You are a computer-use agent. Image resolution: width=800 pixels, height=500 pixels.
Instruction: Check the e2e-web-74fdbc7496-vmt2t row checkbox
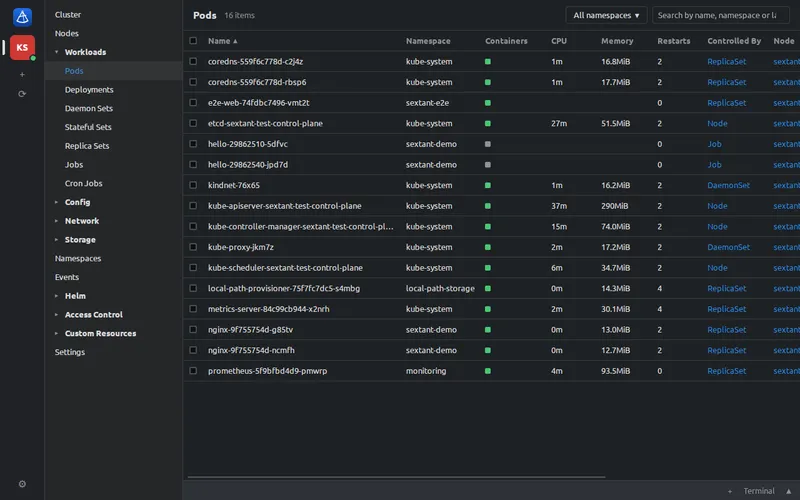click(x=193, y=103)
